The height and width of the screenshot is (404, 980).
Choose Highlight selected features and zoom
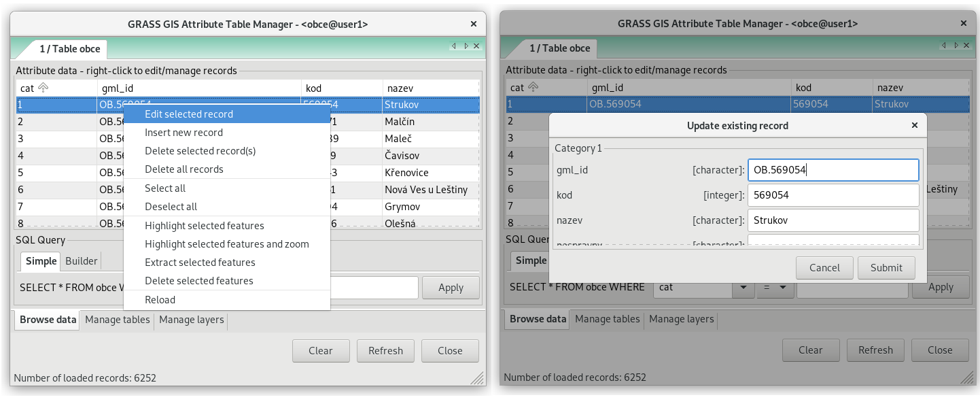pyautogui.click(x=227, y=244)
